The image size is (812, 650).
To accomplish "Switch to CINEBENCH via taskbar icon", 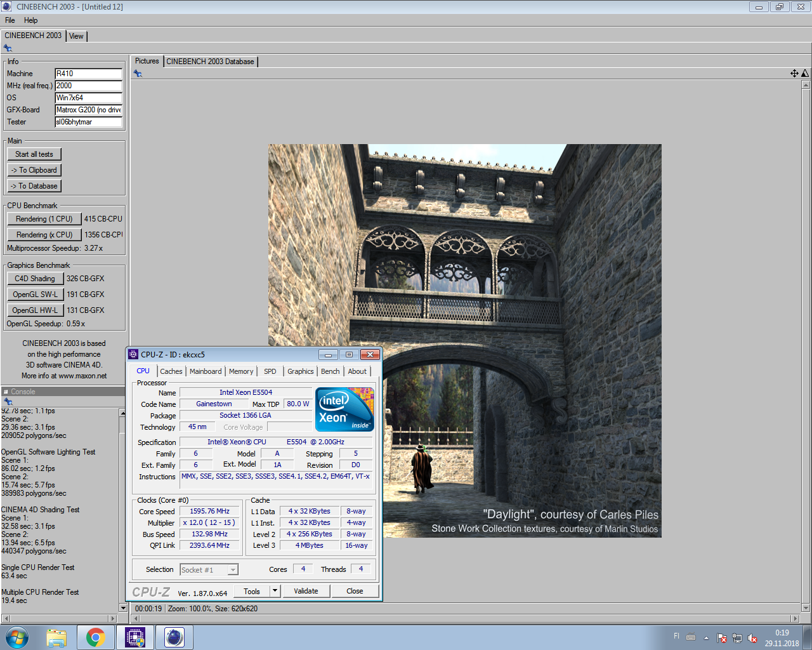I will [174, 637].
